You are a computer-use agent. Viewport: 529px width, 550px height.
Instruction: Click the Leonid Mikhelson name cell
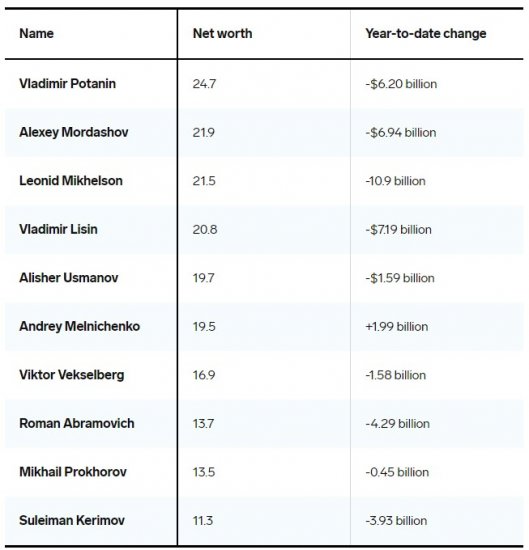coord(71,181)
